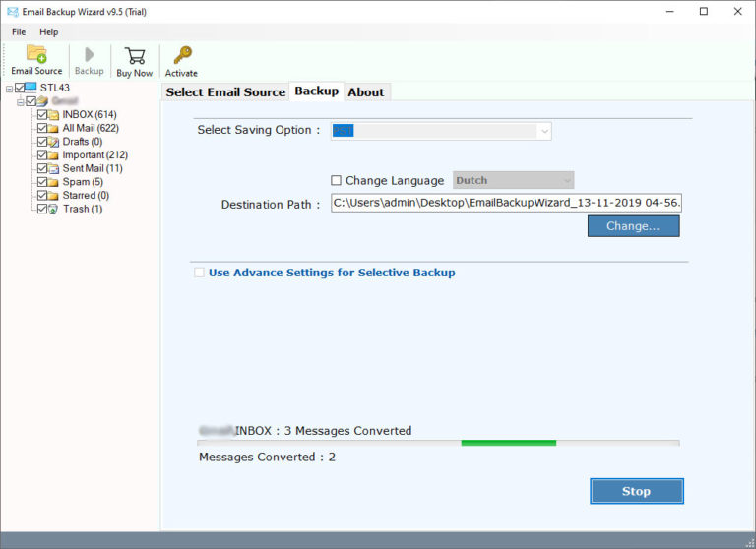Click the 'INBOX : 3 Messages Converted' status text

(x=324, y=430)
